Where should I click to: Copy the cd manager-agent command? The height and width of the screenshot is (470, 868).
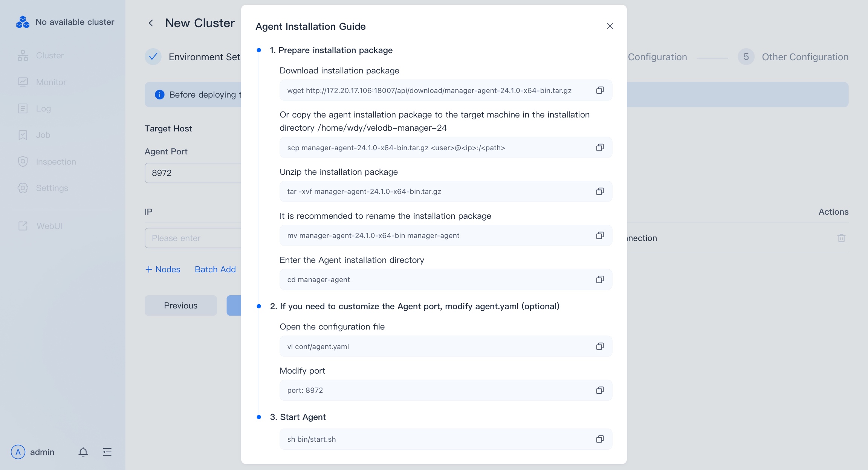600,279
